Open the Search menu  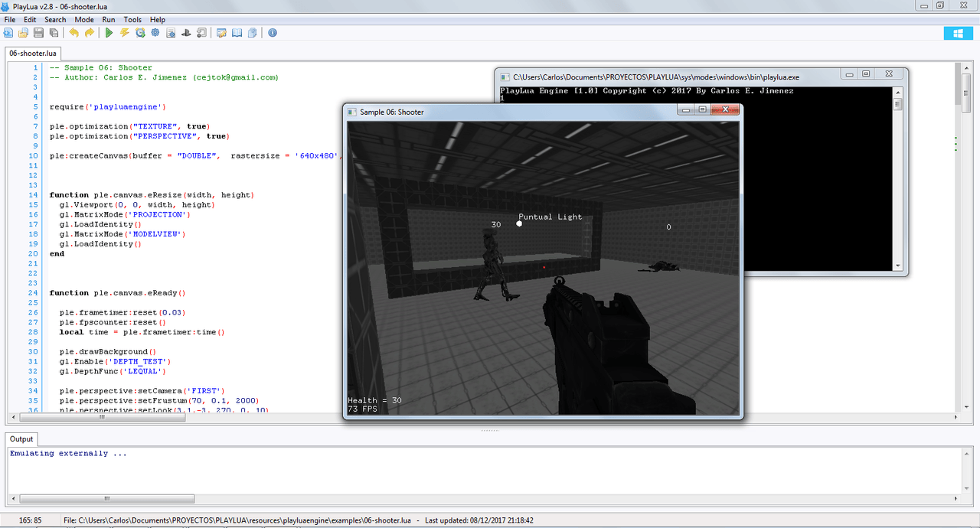(x=55, y=19)
